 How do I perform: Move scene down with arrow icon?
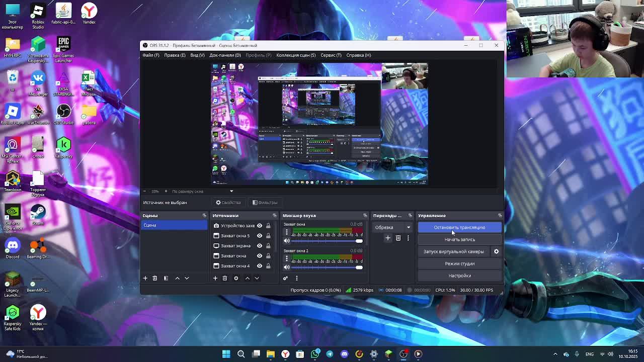point(187,278)
